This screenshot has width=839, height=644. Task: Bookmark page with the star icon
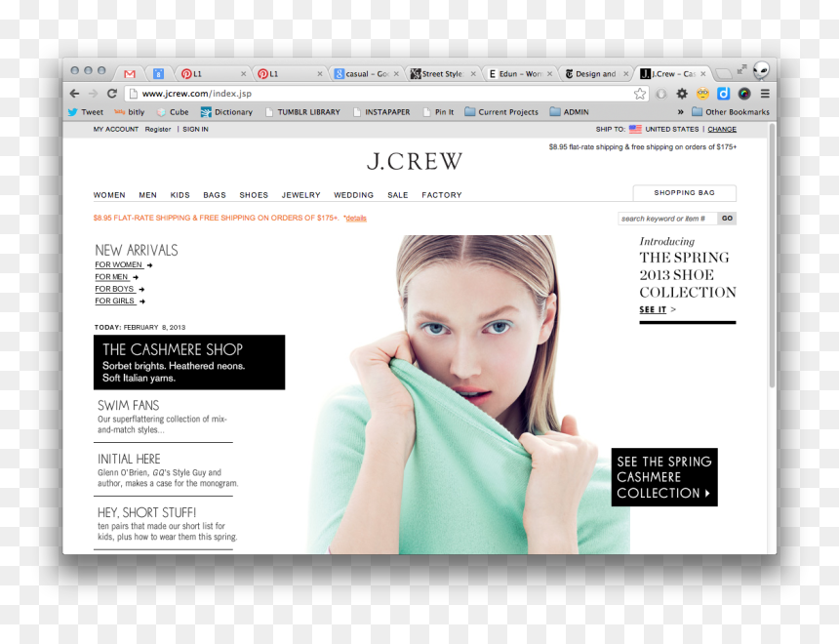(639, 94)
